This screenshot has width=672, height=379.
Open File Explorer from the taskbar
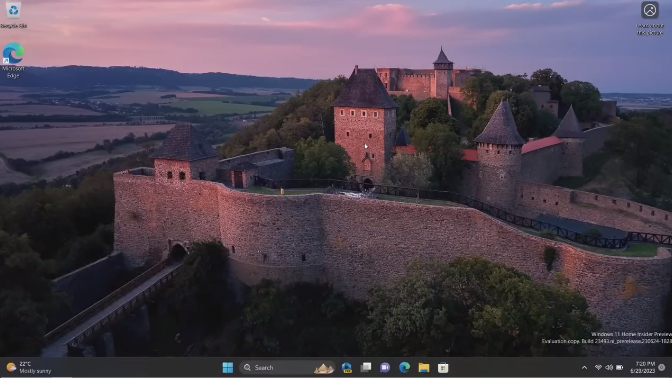(x=424, y=367)
